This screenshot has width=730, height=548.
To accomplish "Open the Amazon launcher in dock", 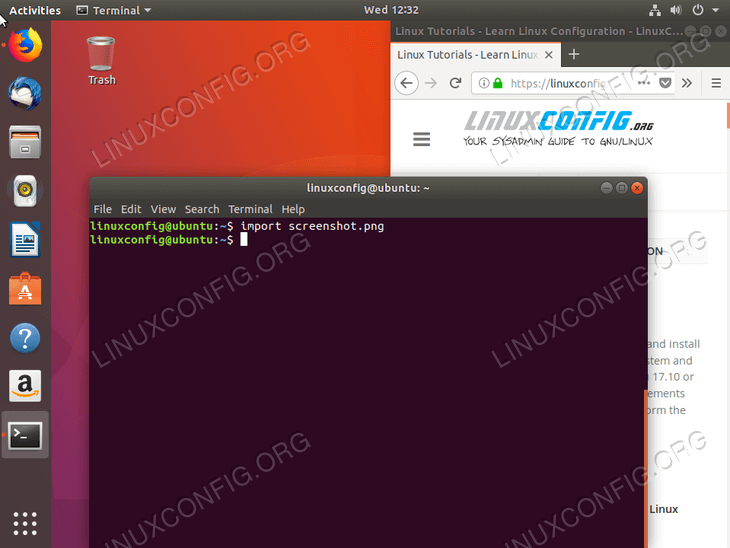I will click(x=25, y=386).
